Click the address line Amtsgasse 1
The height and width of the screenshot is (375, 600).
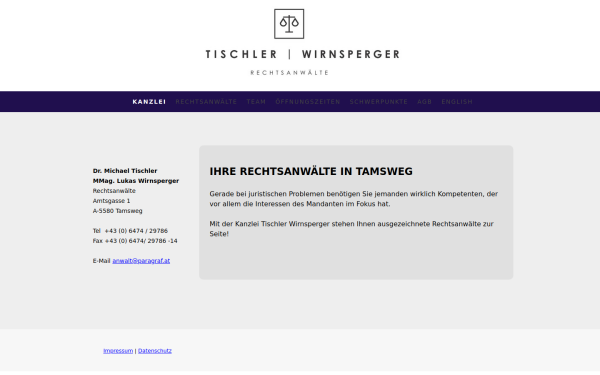click(x=111, y=201)
